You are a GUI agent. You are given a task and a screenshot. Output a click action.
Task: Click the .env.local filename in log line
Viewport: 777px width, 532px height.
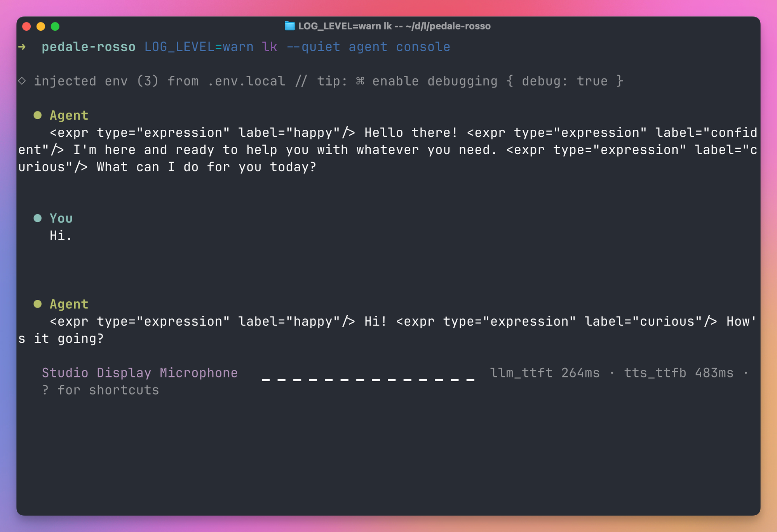coord(246,81)
